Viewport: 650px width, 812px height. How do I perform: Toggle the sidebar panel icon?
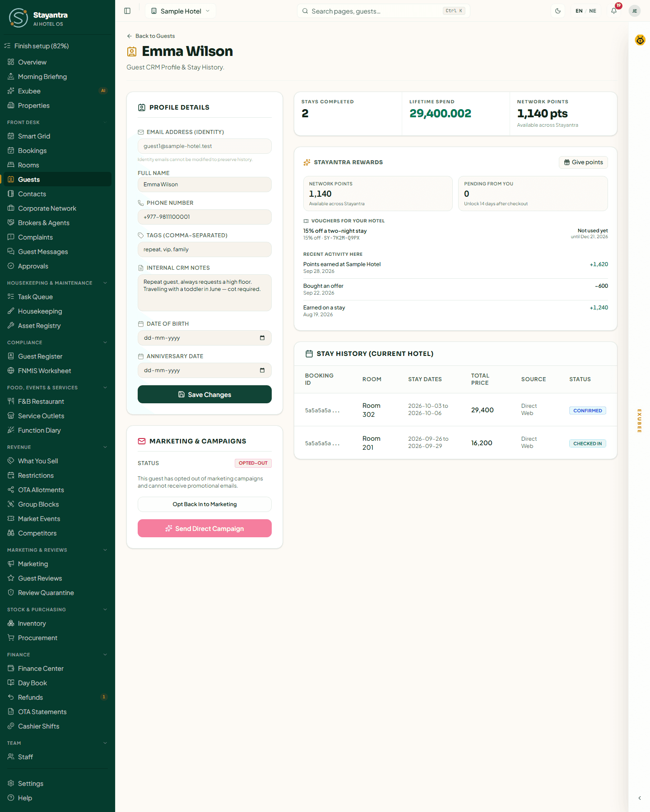pyautogui.click(x=127, y=11)
